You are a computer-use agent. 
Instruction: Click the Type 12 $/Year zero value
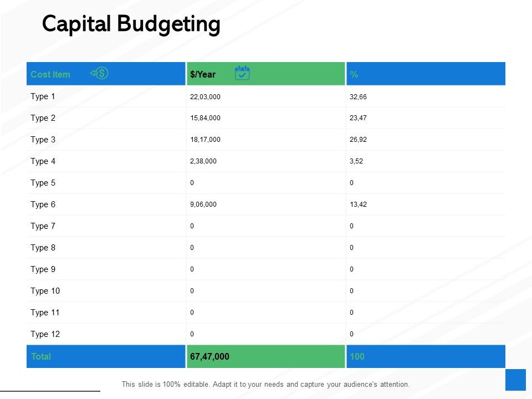192,334
